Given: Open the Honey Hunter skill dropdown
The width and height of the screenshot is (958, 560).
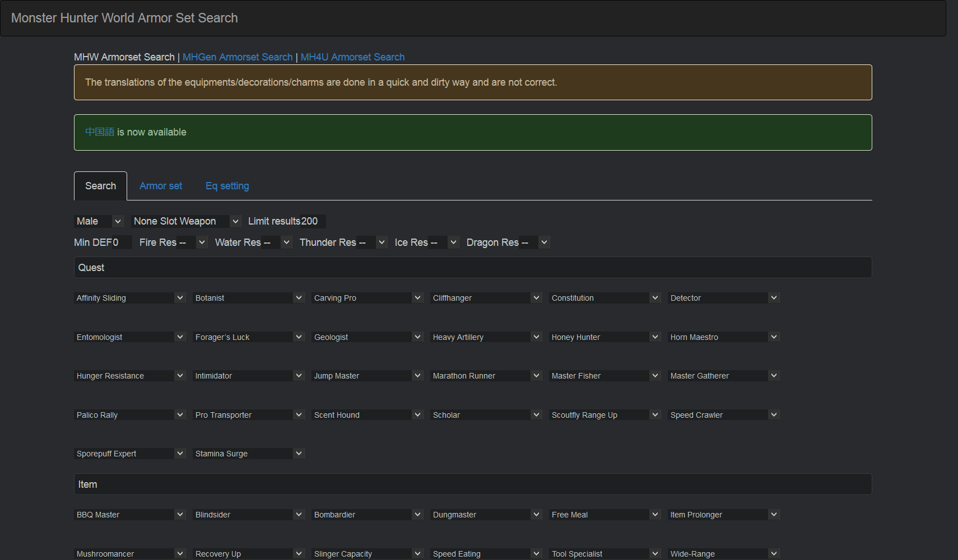Looking at the screenshot, I should pyautogui.click(x=605, y=337).
